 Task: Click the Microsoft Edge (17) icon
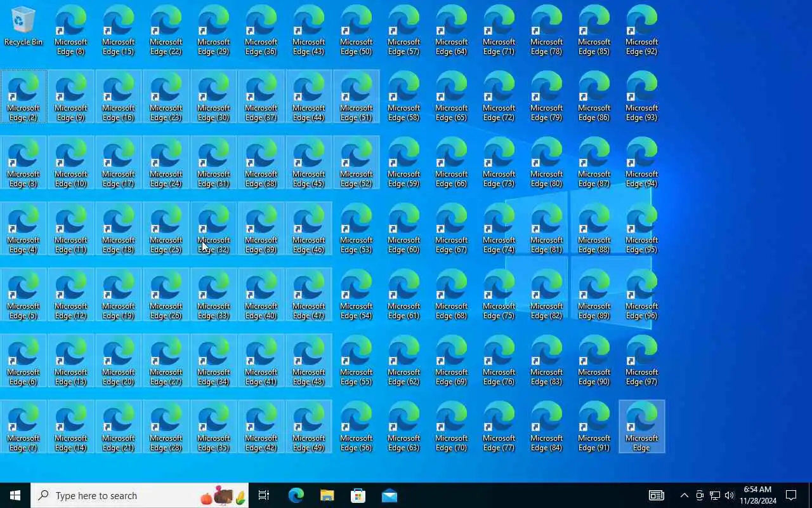pyautogui.click(x=119, y=163)
